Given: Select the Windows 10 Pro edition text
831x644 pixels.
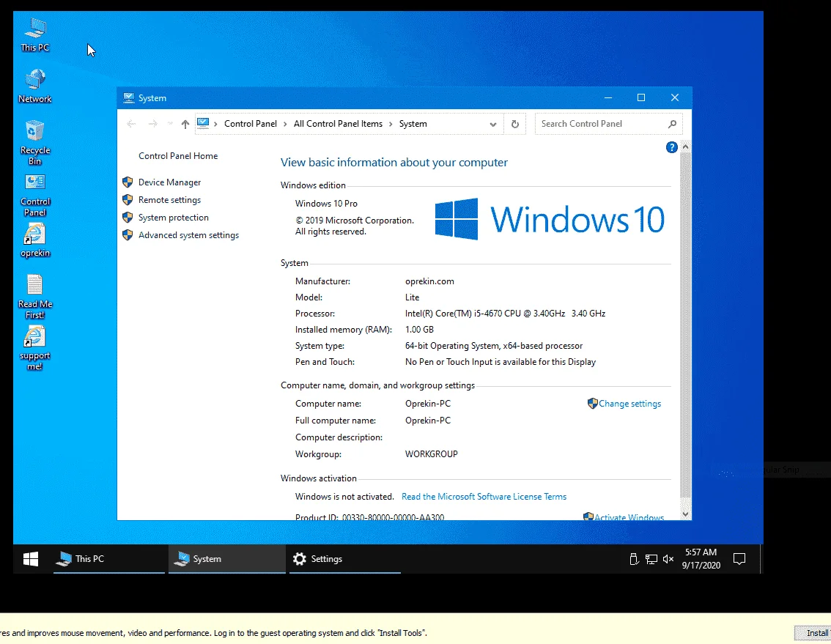Looking at the screenshot, I should click(326, 204).
